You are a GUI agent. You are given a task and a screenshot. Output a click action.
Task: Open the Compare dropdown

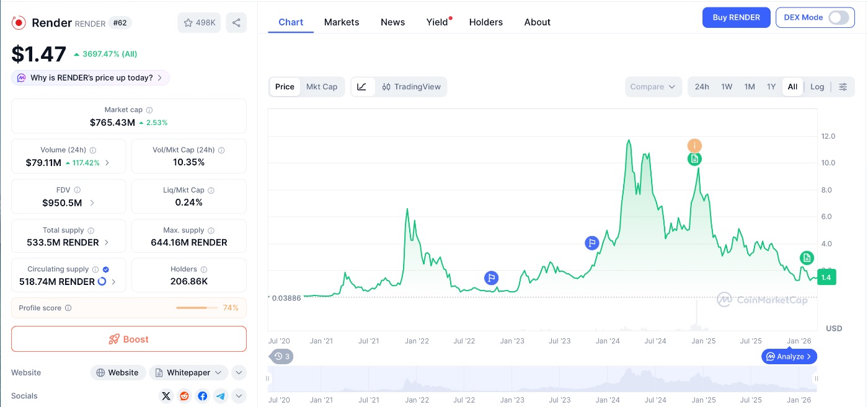point(653,87)
